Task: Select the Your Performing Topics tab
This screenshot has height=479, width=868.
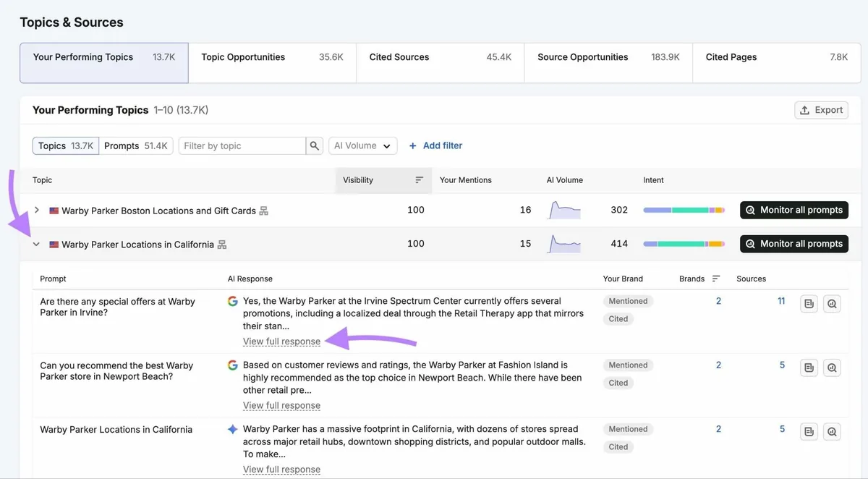Action: click(104, 63)
